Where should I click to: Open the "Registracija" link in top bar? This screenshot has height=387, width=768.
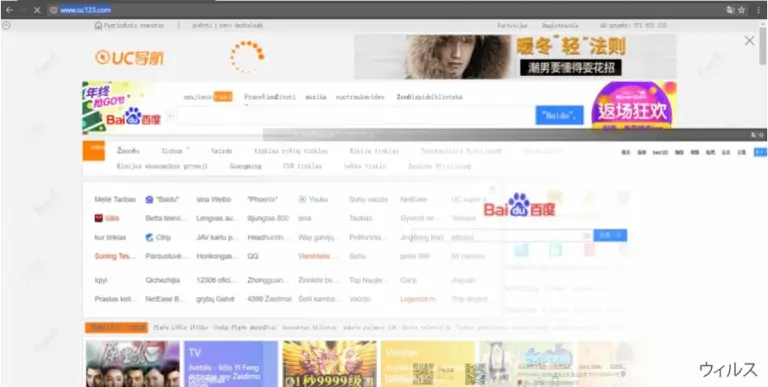tap(560, 25)
